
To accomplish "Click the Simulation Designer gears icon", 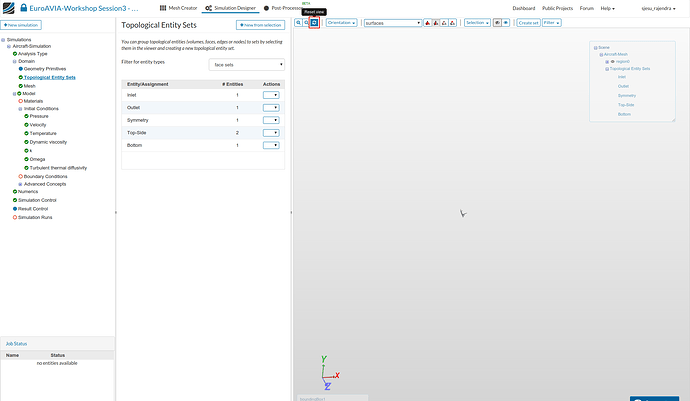I will coord(209,8).
